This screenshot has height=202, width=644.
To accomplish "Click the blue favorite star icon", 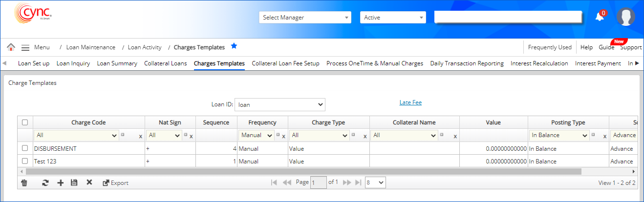I will pos(234,46).
